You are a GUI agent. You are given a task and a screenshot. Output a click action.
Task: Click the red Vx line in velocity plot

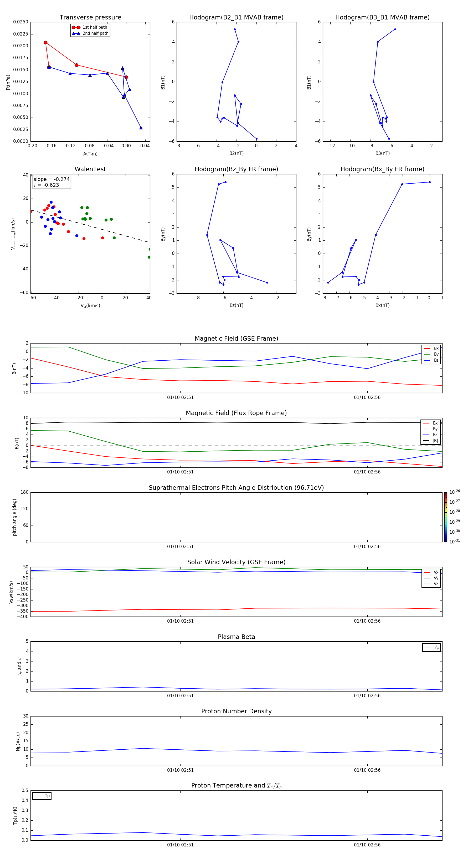[236, 609]
